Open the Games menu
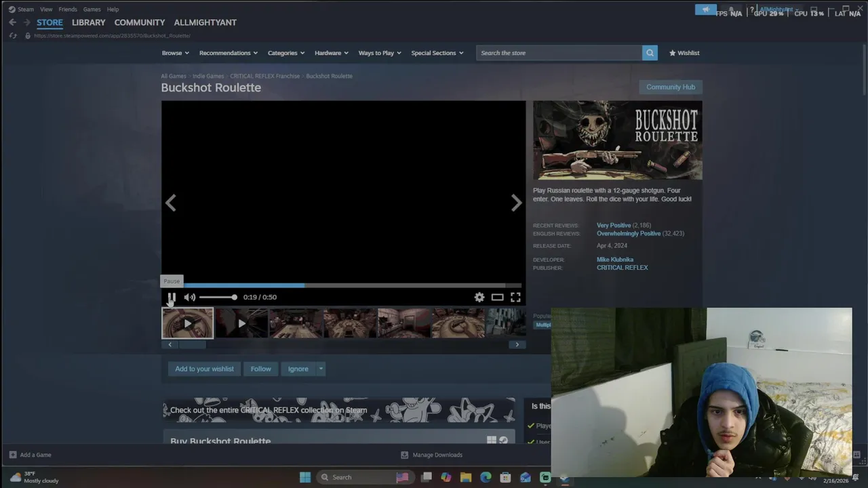The height and width of the screenshot is (488, 868). 92,9
